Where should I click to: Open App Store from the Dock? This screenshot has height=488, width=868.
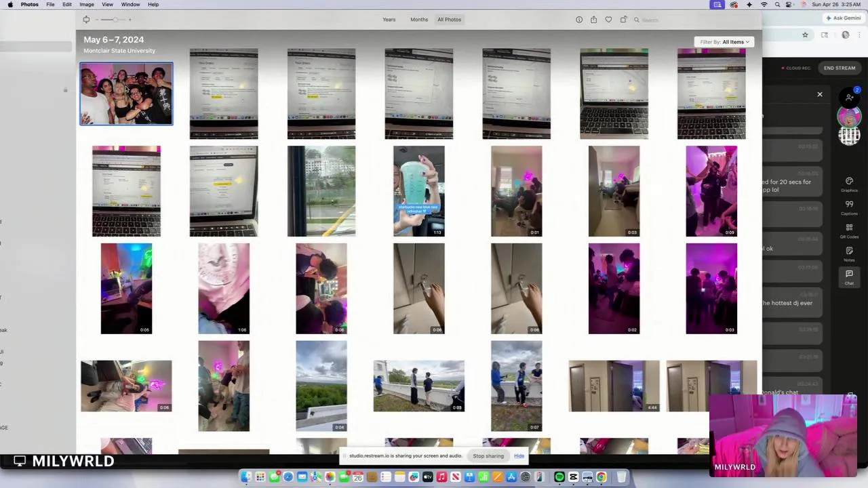click(x=511, y=477)
